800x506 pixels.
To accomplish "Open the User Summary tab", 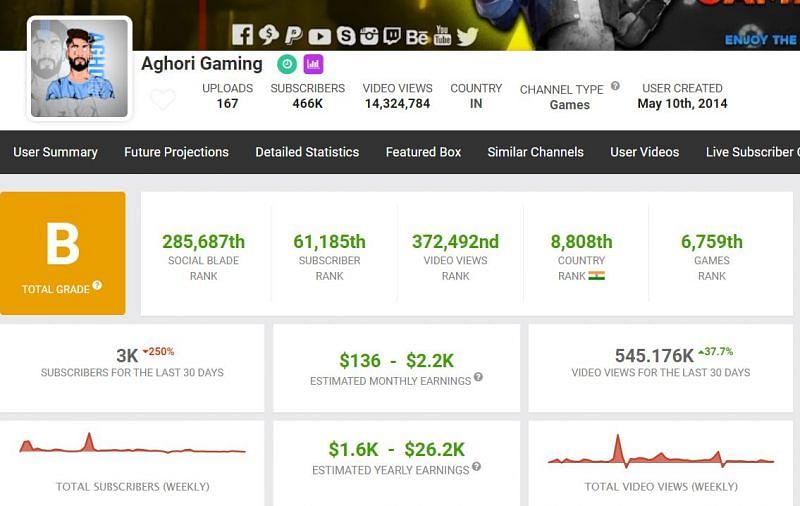I will click(x=55, y=152).
